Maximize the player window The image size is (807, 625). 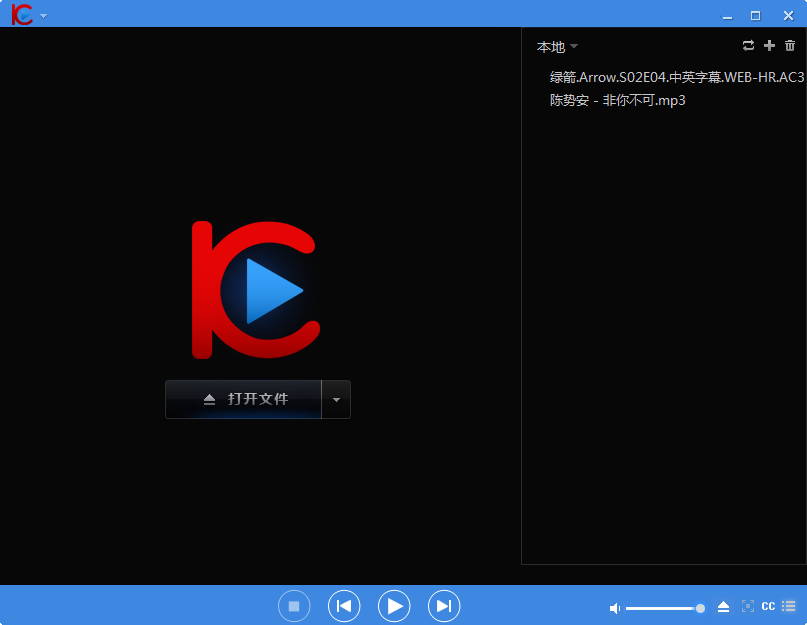coord(755,16)
